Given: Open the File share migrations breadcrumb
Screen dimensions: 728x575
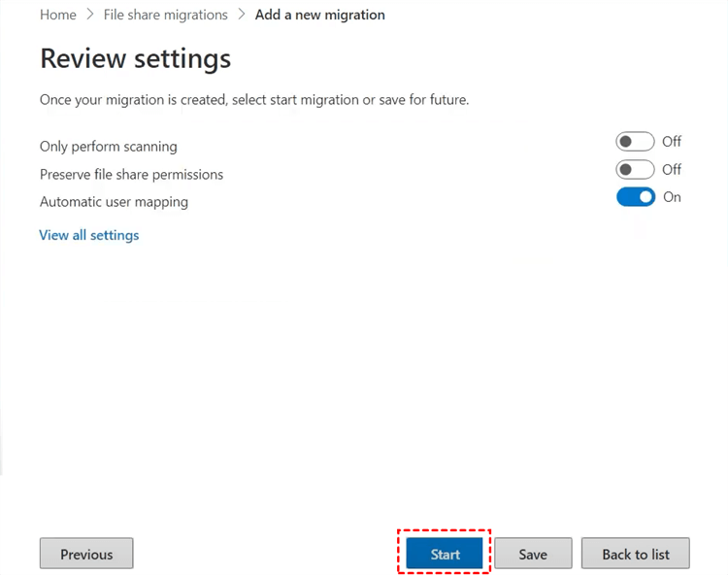Looking at the screenshot, I should tap(165, 15).
